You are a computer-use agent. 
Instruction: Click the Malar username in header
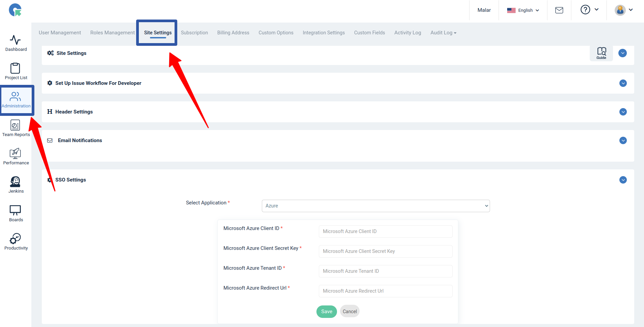click(x=484, y=10)
